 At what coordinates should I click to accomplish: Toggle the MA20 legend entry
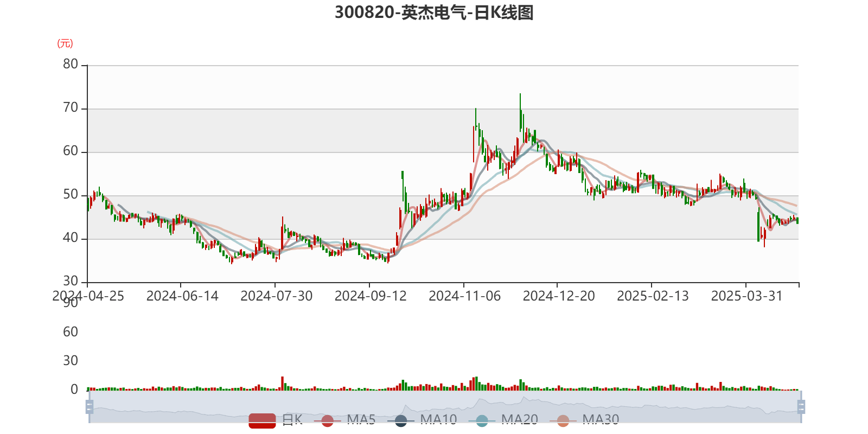coord(503,420)
